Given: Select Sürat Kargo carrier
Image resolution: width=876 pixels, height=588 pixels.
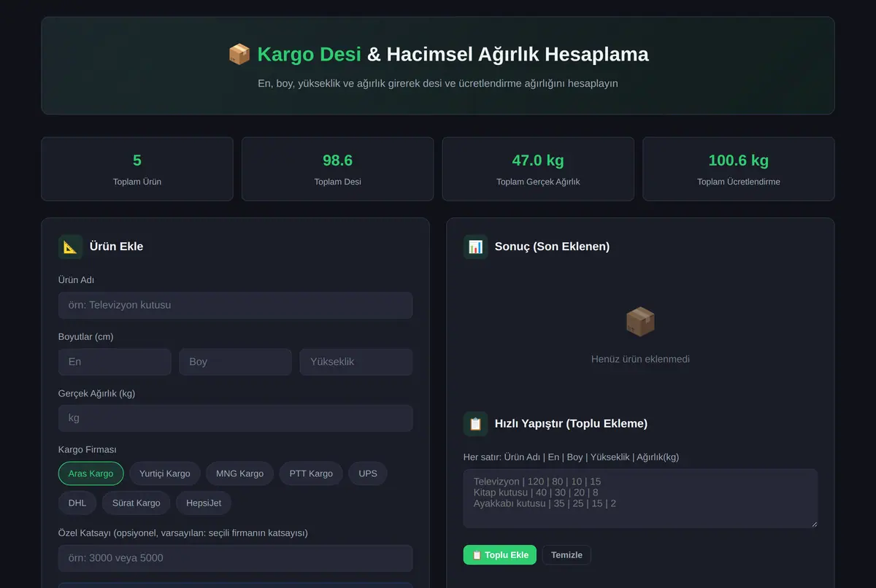Looking at the screenshot, I should pos(137,503).
